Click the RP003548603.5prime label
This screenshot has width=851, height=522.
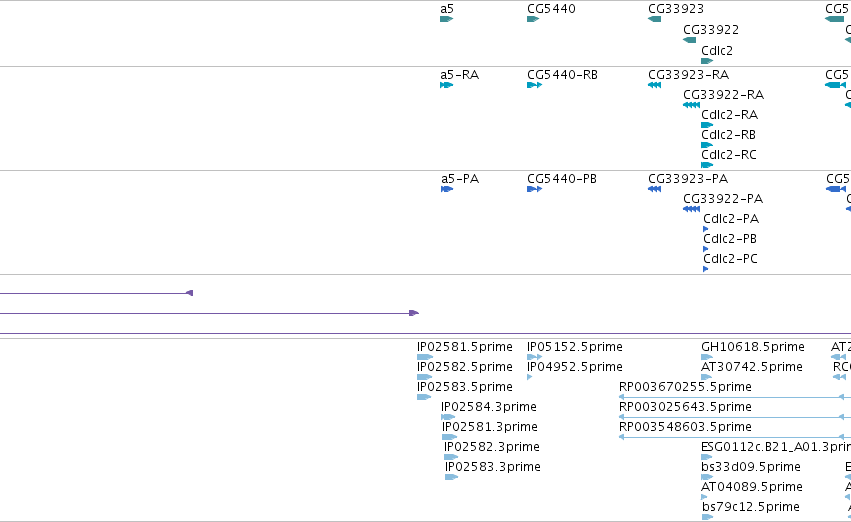coord(685,427)
